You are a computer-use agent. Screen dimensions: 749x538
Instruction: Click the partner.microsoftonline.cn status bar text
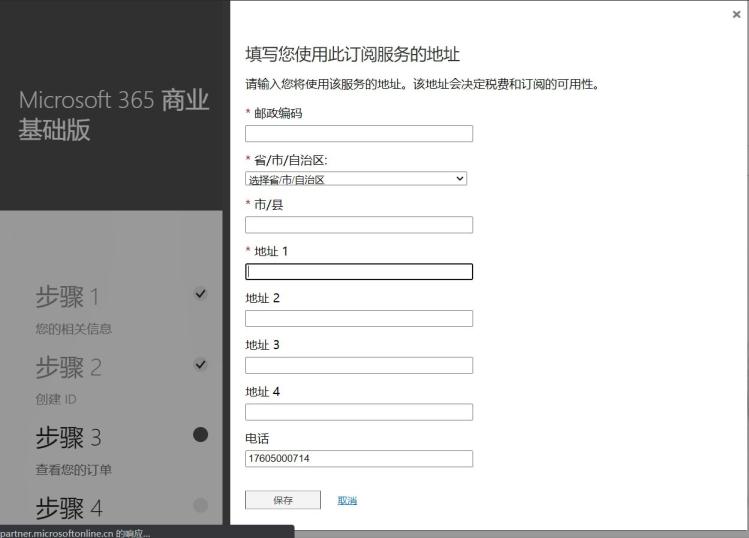coord(75,533)
